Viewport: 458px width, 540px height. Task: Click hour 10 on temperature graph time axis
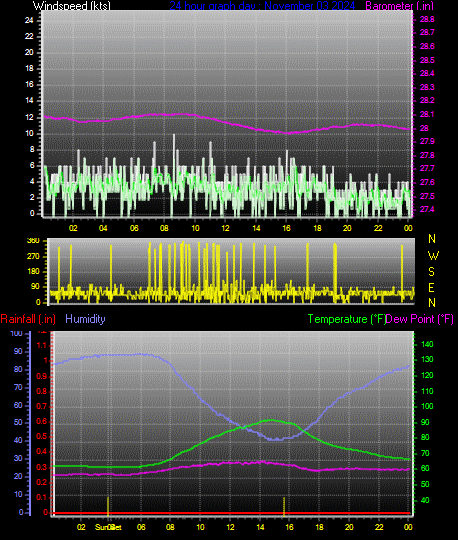[200, 527]
